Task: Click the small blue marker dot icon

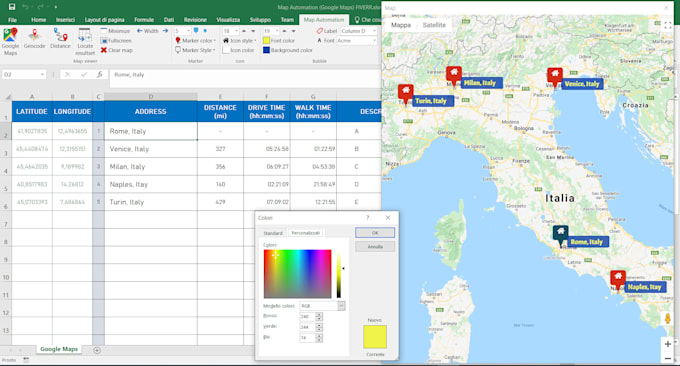Action: click(x=205, y=31)
